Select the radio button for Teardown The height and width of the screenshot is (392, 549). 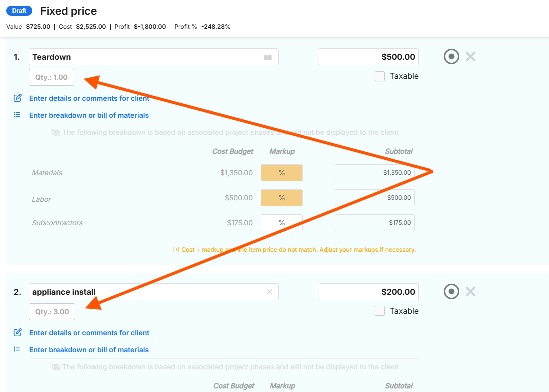click(451, 57)
